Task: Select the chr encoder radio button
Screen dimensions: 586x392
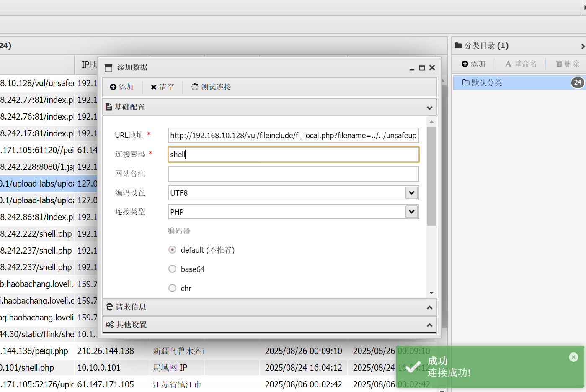Action: (x=172, y=288)
